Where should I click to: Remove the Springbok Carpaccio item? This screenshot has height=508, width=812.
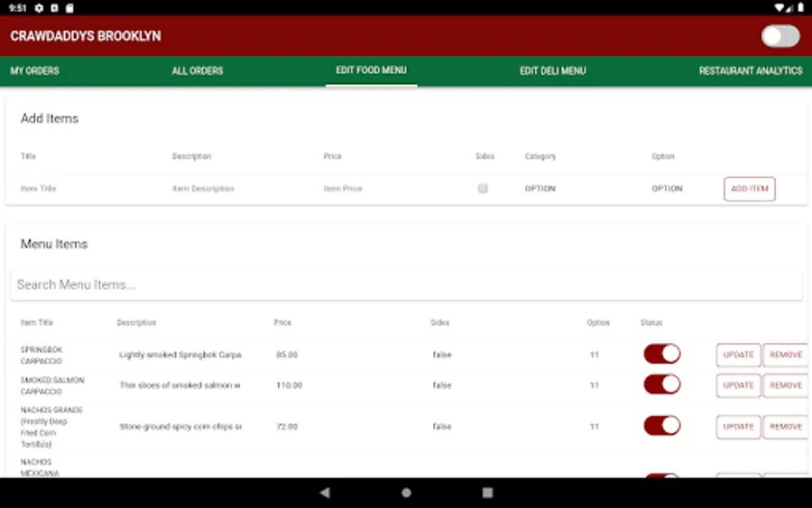(786, 356)
